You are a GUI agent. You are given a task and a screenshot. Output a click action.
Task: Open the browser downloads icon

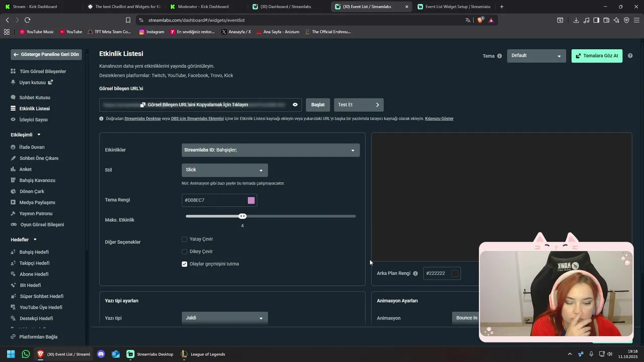coord(576,20)
